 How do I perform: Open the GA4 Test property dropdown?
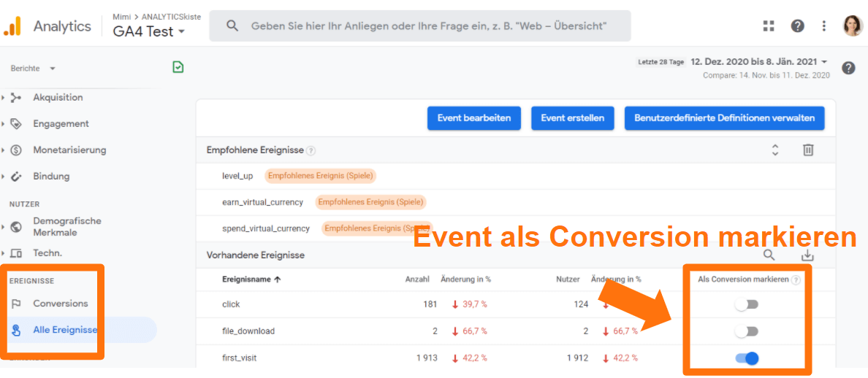(149, 31)
